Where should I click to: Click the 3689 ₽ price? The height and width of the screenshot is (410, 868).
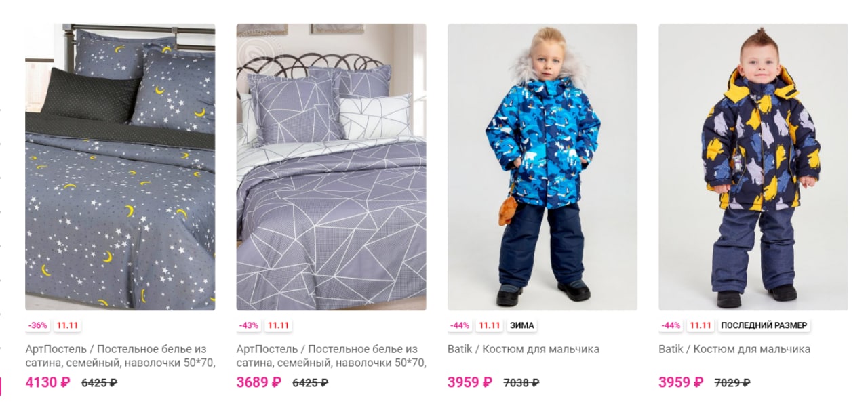pyautogui.click(x=258, y=382)
